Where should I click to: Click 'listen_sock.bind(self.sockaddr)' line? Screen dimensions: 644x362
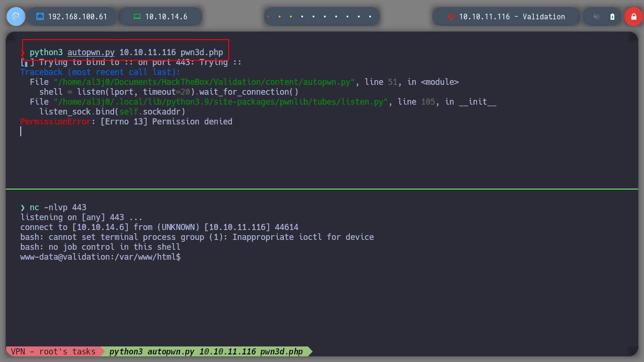tap(112, 112)
